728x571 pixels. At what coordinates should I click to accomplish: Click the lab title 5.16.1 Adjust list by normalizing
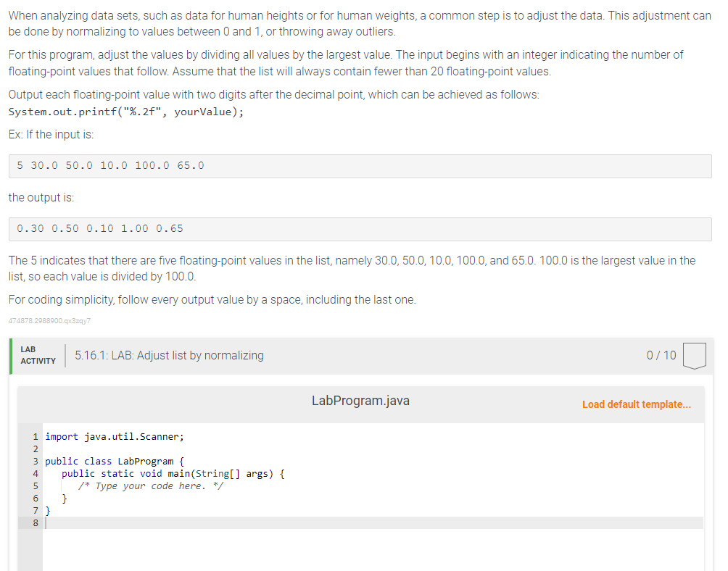167,355
